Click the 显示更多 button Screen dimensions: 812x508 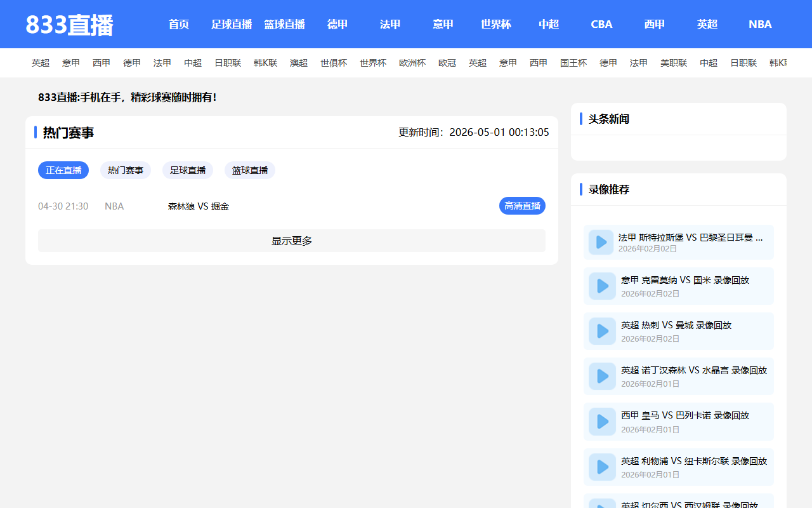(x=292, y=241)
